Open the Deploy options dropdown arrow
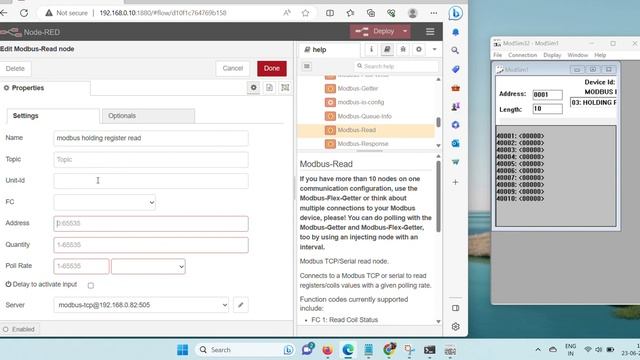Viewport: 640px width, 360px height. click(405, 31)
